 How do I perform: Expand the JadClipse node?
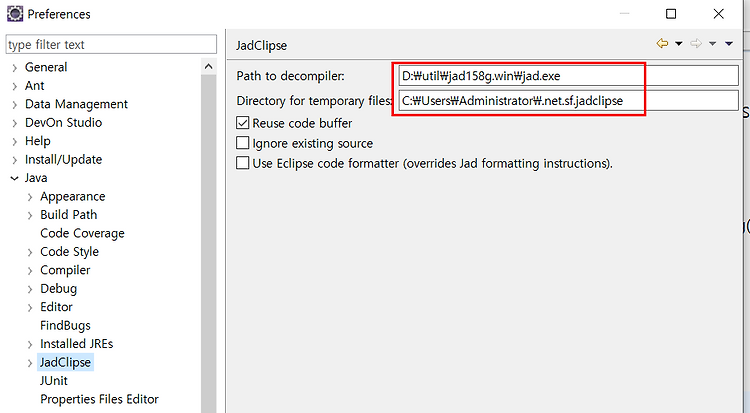coord(30,363)
